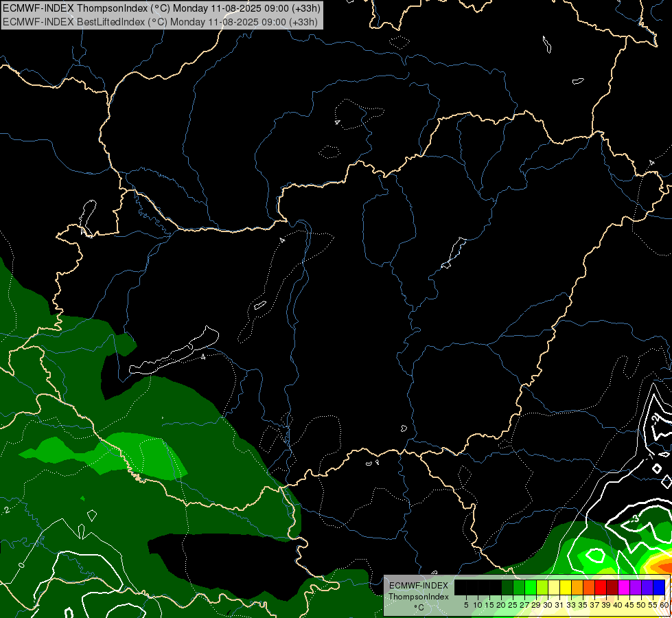The width and height of the screenshot is (672, 618).
Task: Pick the orange-red 35–37 legend swatch
Action: (589, 587)
